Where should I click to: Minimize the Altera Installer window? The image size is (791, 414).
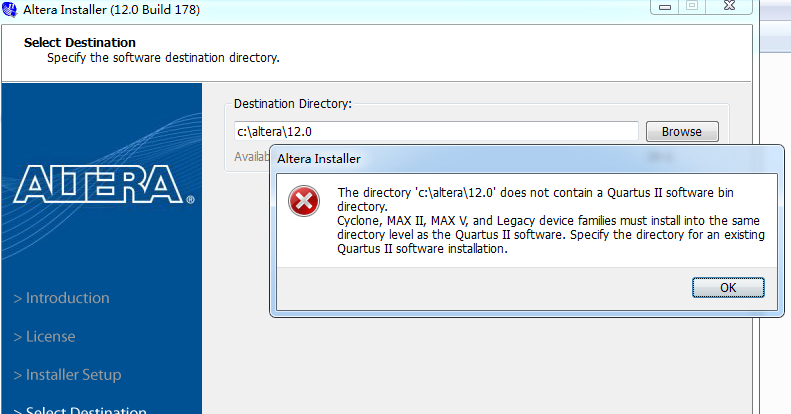point(665,7)
